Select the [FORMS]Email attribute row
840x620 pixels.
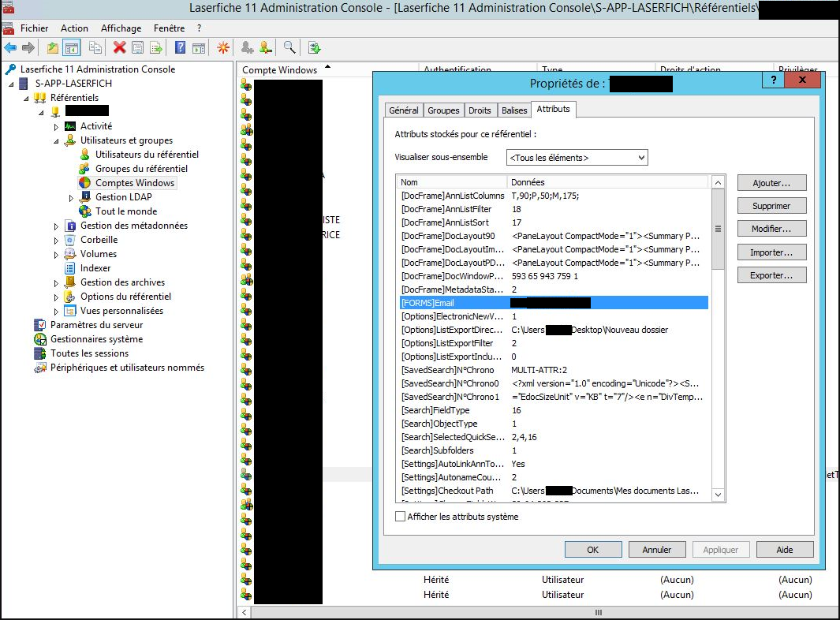click(x=554, y=303)
